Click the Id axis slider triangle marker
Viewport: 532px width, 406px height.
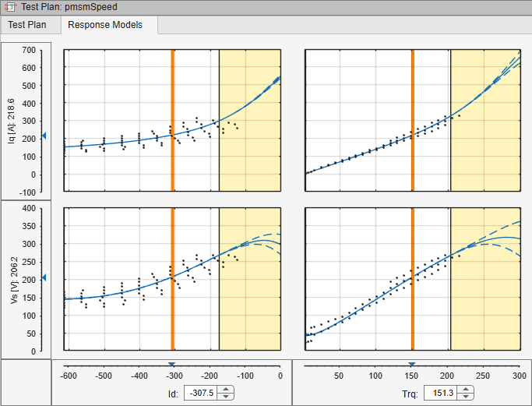click(x=171, y=365)
